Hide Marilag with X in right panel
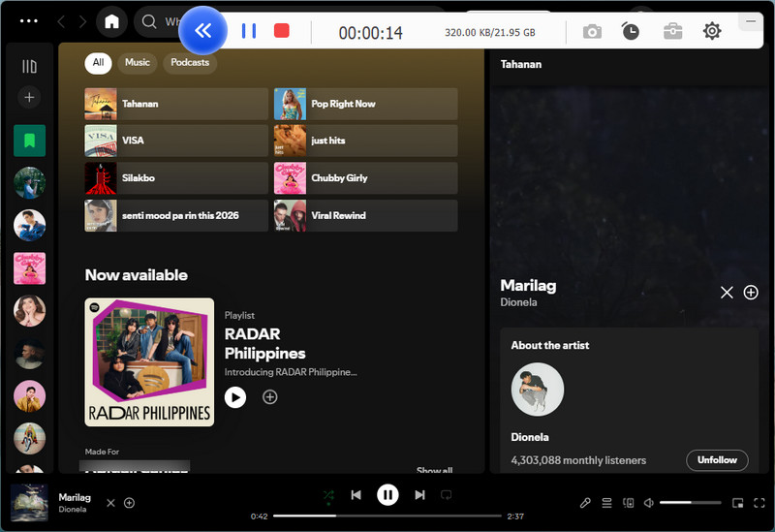This screenshot has width=775, height=532. 727,293
